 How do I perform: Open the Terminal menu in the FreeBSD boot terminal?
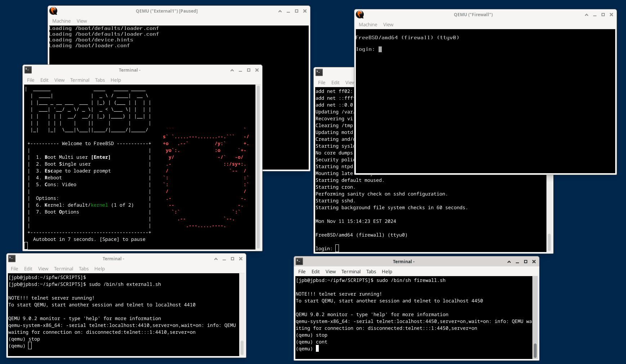(x=80, y=80)
